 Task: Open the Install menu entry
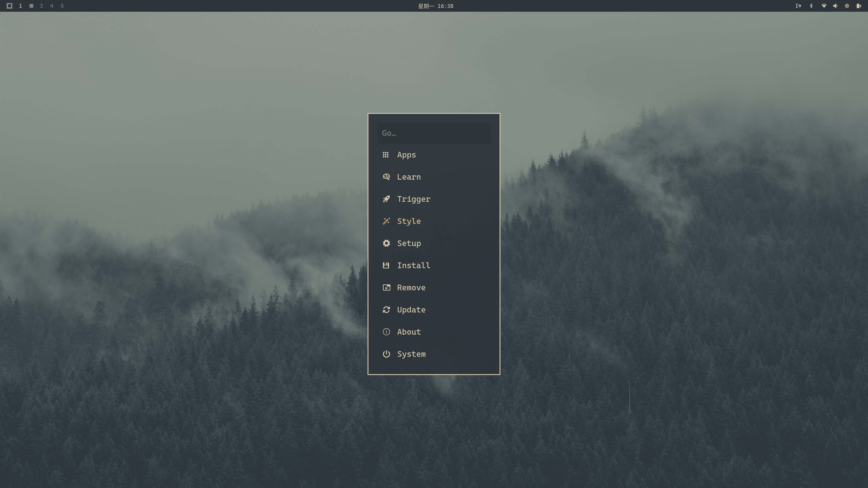click(434, 265)
